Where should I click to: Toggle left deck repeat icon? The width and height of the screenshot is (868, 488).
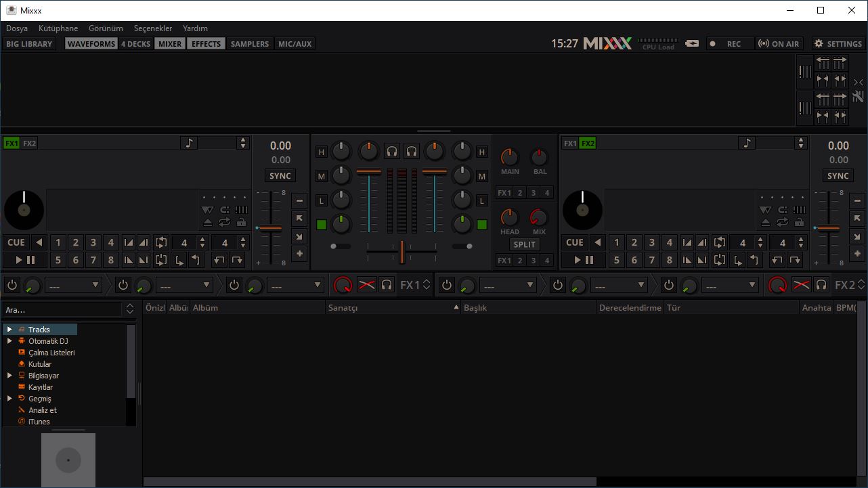point(224,222)
